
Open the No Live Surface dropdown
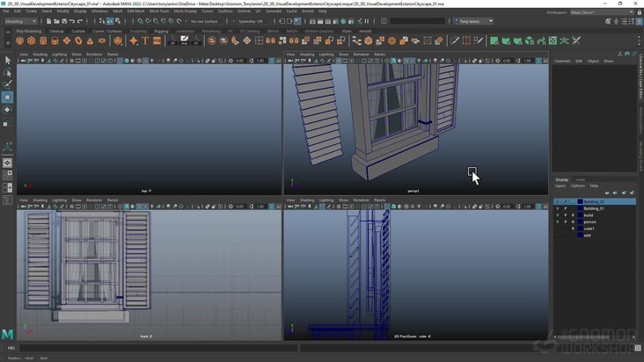coord(207,21)
